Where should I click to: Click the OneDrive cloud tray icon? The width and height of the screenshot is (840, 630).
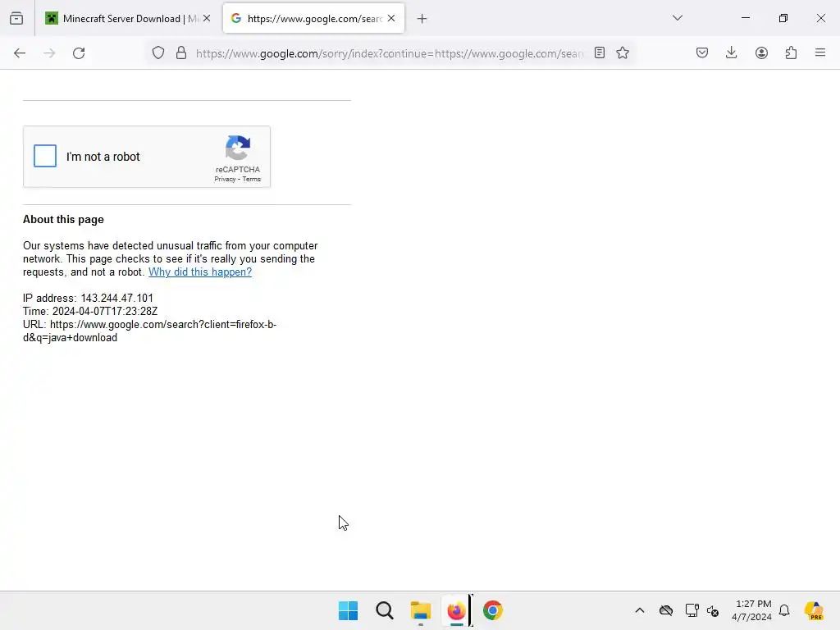pos(666,610)
